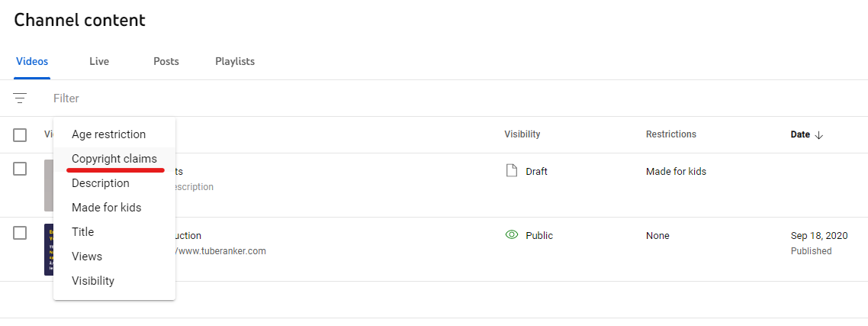Click the Filter text input field
868x326 pixels.
tap(443, 98)
